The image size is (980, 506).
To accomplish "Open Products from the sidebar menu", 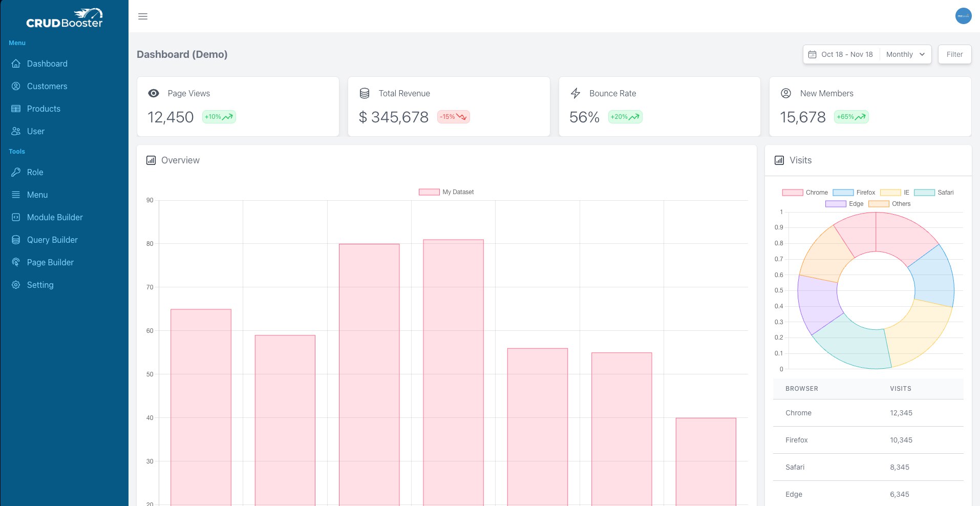I will pos(44,109).
